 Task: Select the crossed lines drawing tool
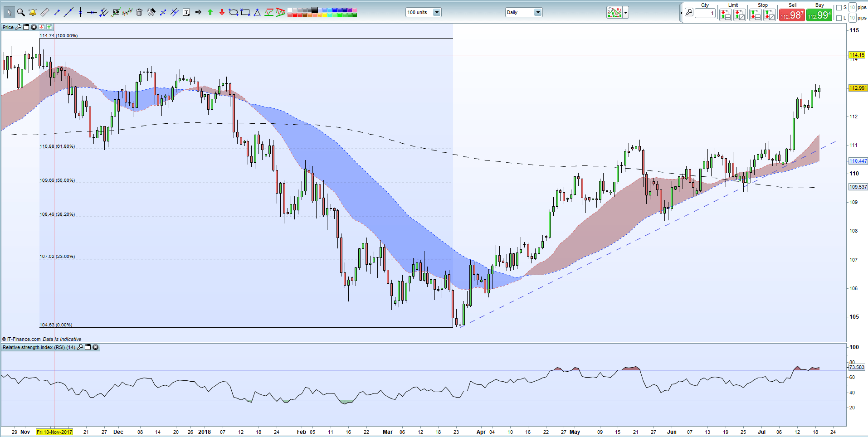175,12
